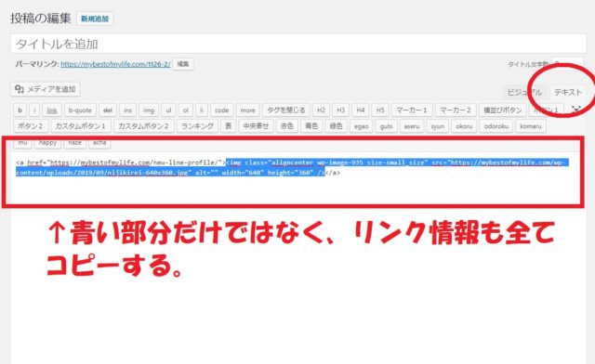This screenshot has width=595, height=364.
Task: Apply マーカー1 marker style
Action: (412, 110)
